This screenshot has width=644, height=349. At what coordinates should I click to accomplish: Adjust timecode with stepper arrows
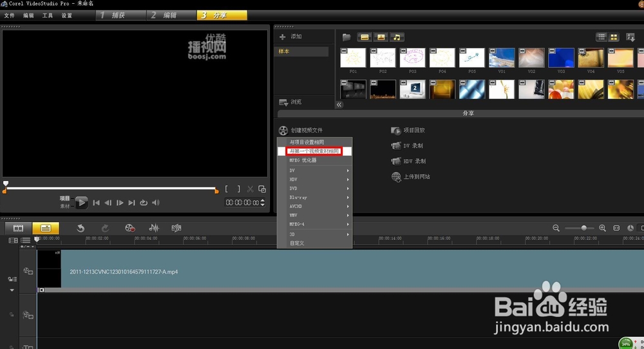263,203
